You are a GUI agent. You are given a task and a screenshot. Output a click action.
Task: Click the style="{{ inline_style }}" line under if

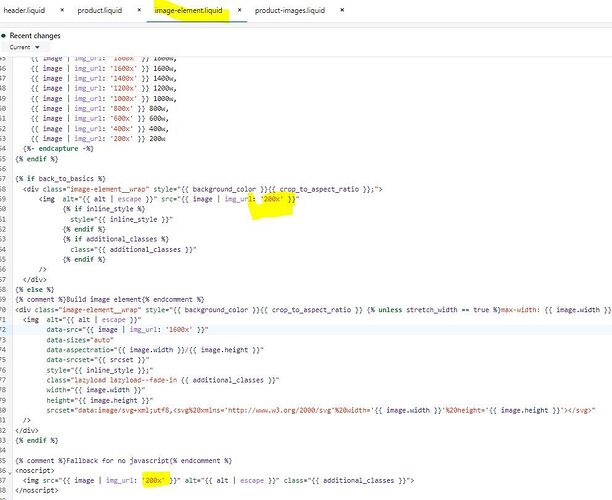coord(122,219)
